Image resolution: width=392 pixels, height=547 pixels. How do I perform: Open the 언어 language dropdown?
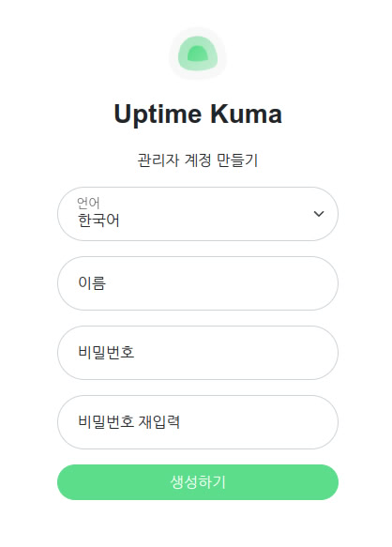[x=198, y=214]
